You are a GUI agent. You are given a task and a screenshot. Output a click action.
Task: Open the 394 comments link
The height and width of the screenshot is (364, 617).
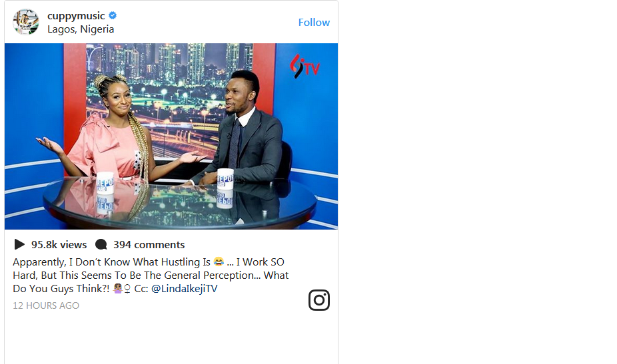coord(149,244)
